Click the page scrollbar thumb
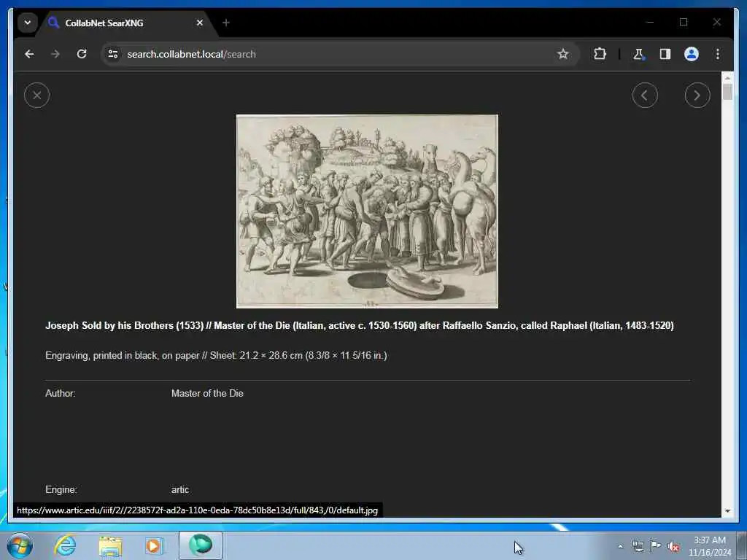Screen dimensions: 747x560 pyautogui.click(x=727, y=91)
